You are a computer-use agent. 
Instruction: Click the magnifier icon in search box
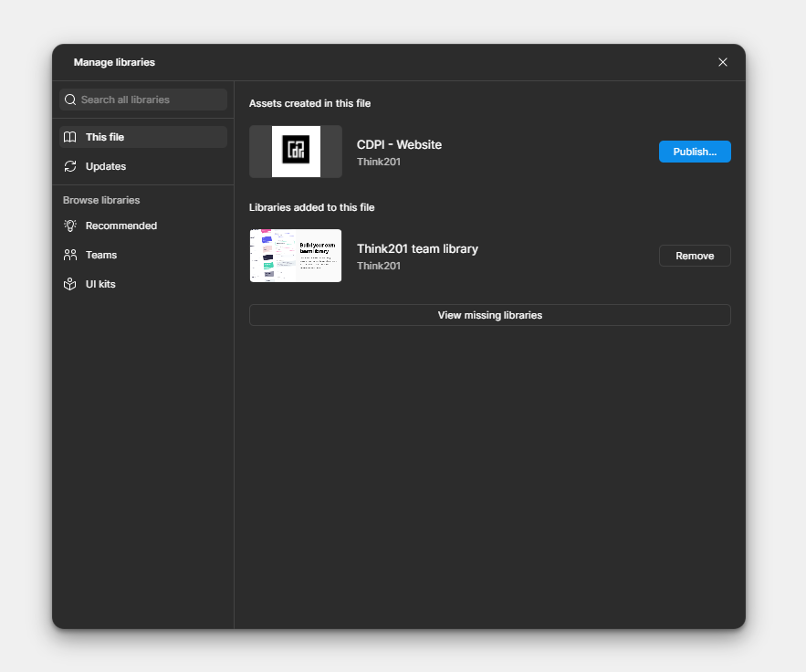click(70, 100)
